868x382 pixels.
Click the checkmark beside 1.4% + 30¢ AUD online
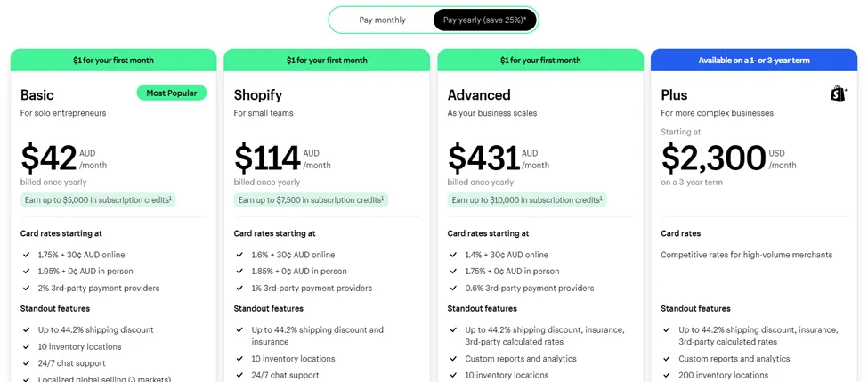[x=454, y=255]
